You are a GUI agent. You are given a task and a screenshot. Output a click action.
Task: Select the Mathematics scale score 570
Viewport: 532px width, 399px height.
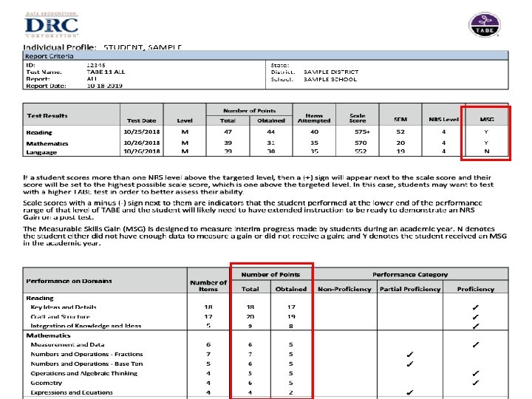click(x=361, y=143)
